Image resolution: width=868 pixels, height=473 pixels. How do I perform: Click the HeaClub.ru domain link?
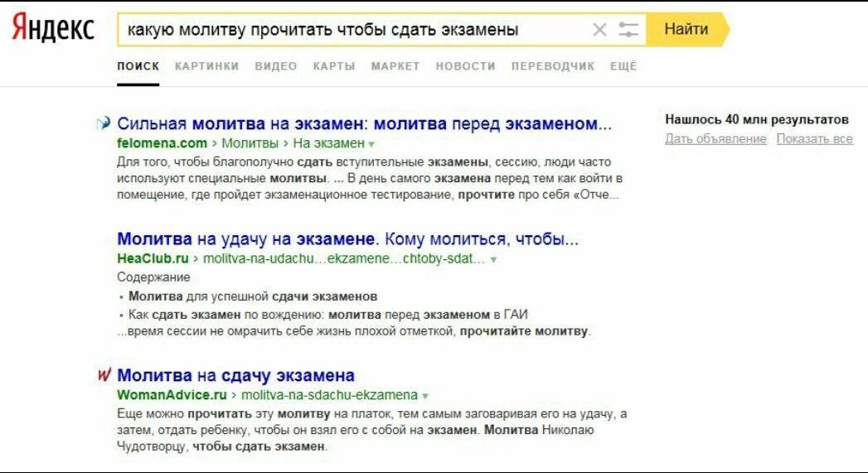[153, 259]
